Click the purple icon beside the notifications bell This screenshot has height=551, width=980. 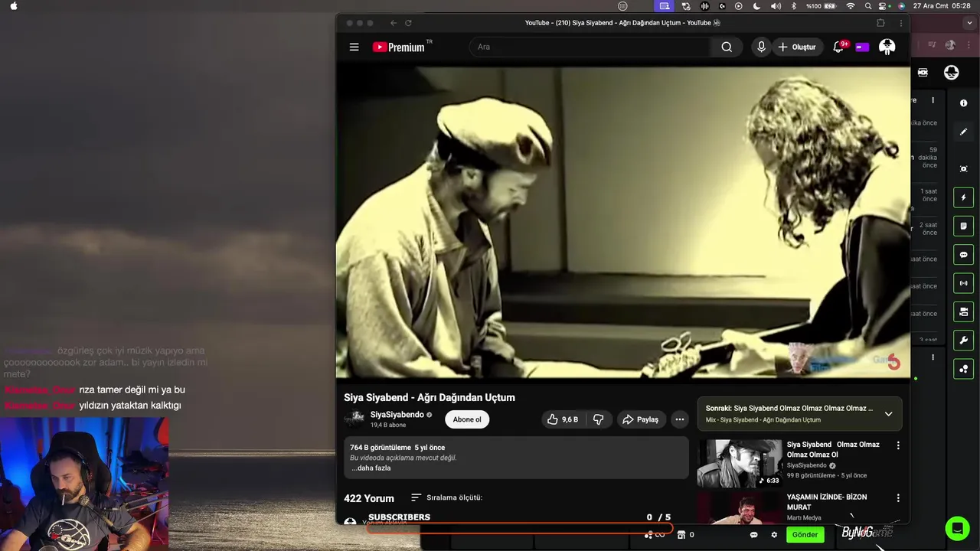(x=863, y=47)
